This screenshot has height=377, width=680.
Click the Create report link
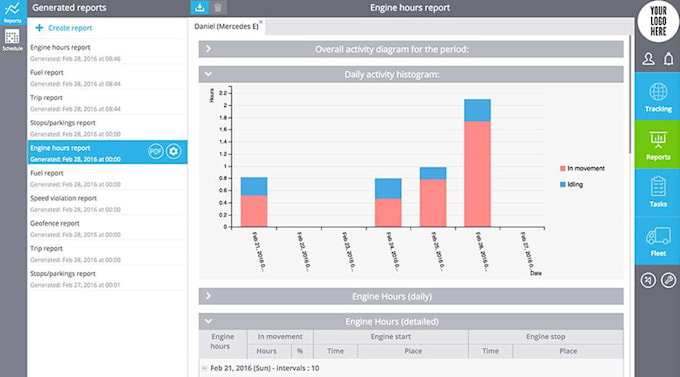[70, 28]
